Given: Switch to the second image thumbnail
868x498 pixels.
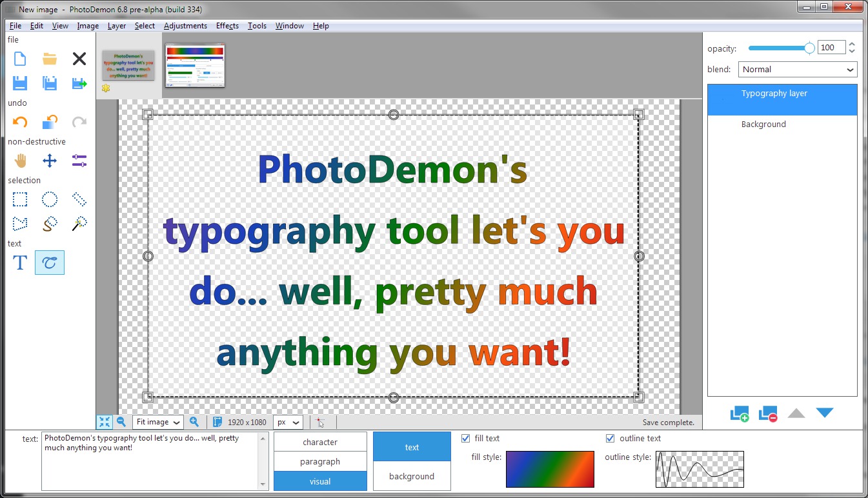Looking at the screenshot, I should (x=194, y=65).
